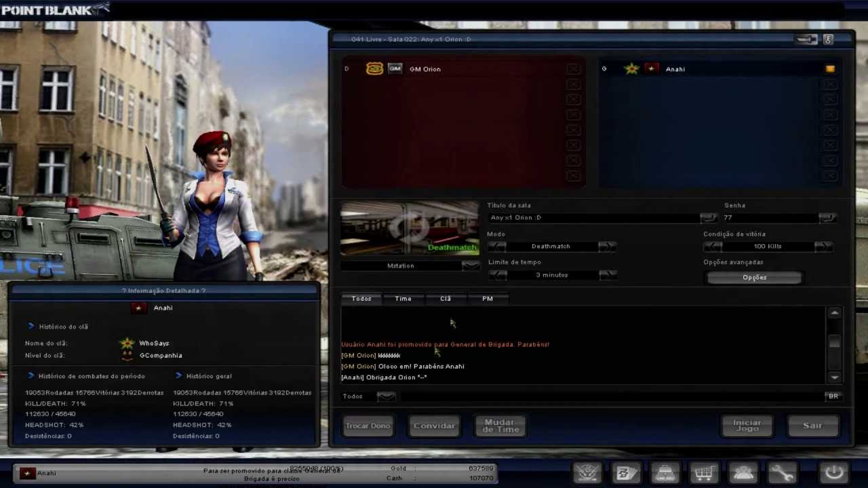The image size is (868, 488).
Task: Toggle the fourth blue team slot X
Action: (830, 115)
